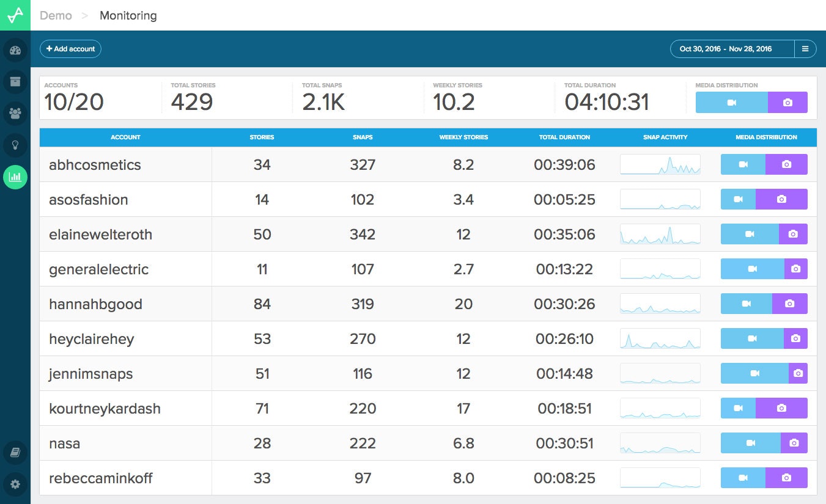Click the heyclairehey snap activity chart
This screenshot has height=504, width=826.
pos(660,338)
